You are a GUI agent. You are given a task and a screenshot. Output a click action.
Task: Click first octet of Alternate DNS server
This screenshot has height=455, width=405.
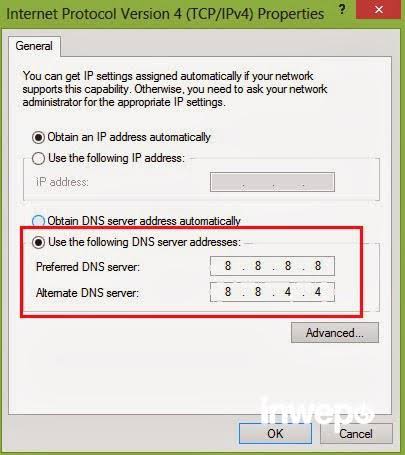pyautogui.click(x=228, y=292)
